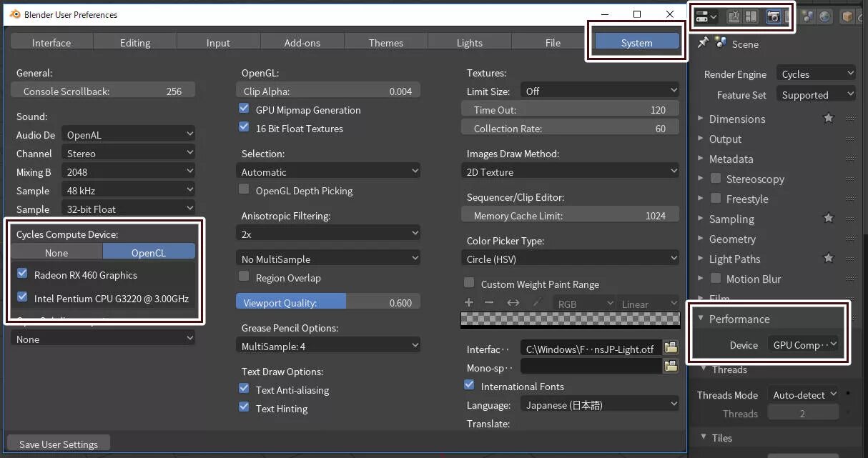Open the Channels Stereo dropdown

point(128,153)
